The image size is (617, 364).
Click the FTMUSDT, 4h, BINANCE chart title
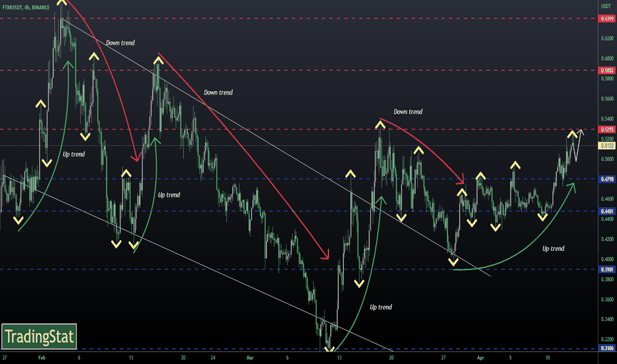tap(26, 7)
